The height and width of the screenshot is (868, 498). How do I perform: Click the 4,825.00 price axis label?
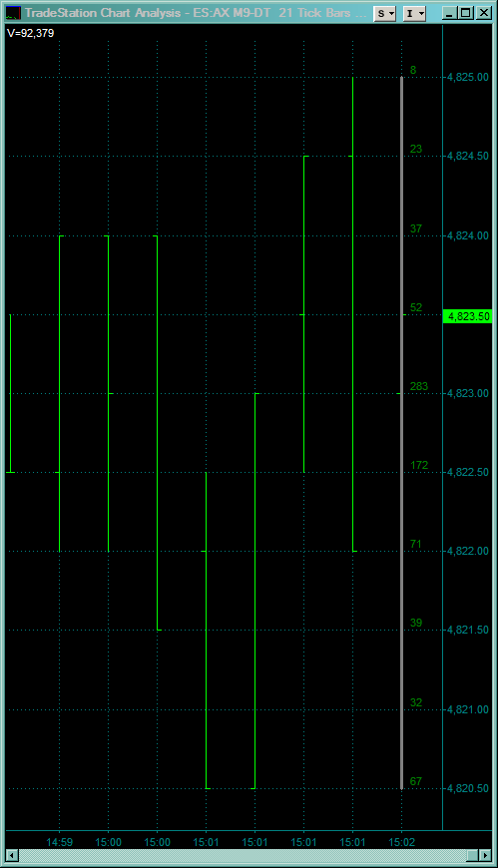[468, 77]
